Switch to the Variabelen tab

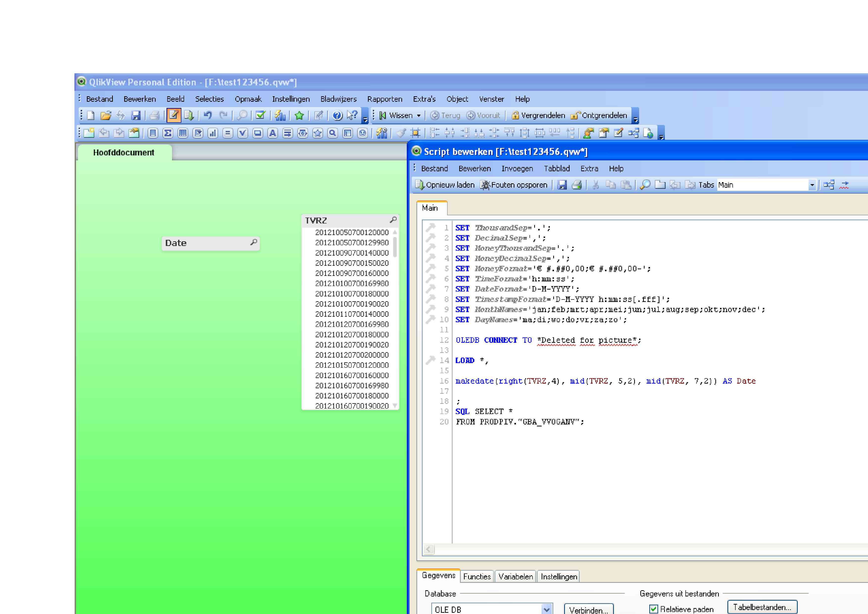tap(515, 577)
